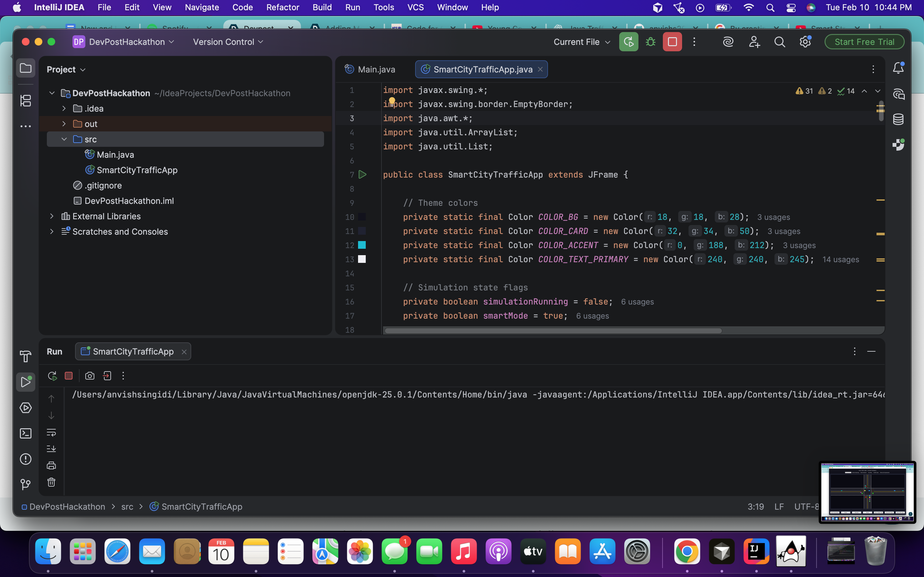Toggle the Project tool window folder icon

point(26,68)
